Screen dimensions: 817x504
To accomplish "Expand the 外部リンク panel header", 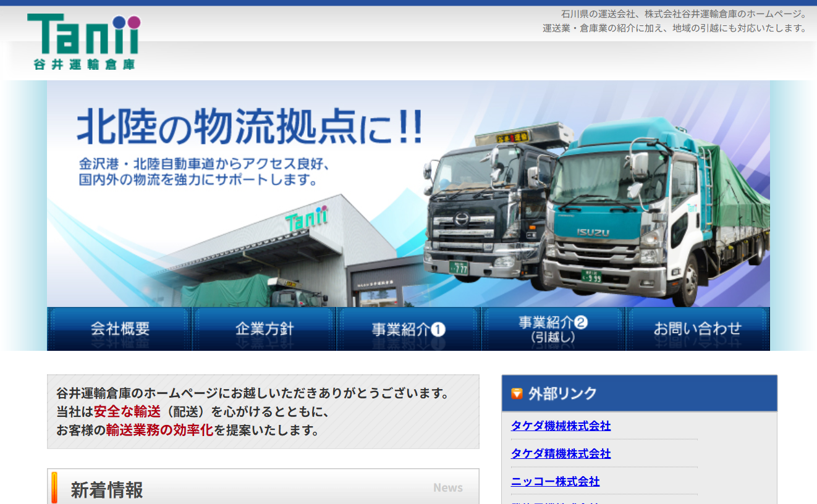I will pos(639,393).
